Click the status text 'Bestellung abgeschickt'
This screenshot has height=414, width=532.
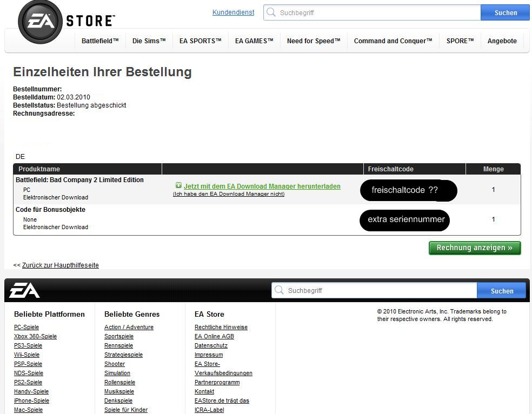[91, 105]
